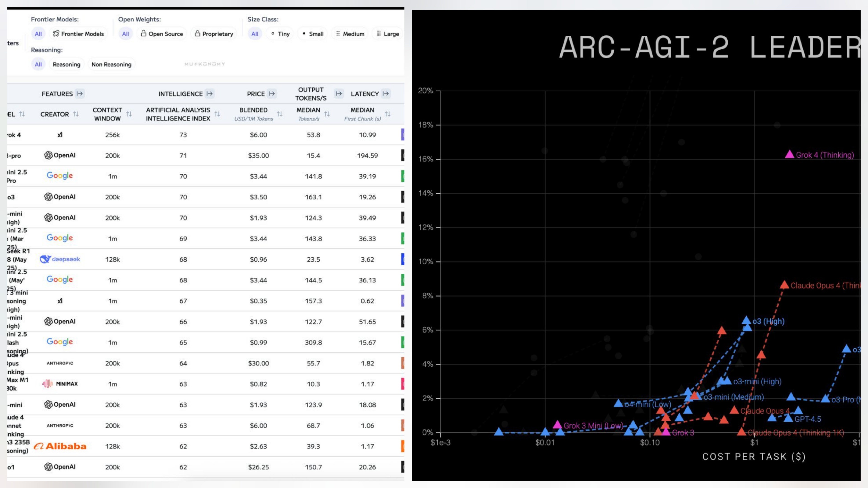Click the Grok 4 Thinking triangle marker

coord(790,155)
